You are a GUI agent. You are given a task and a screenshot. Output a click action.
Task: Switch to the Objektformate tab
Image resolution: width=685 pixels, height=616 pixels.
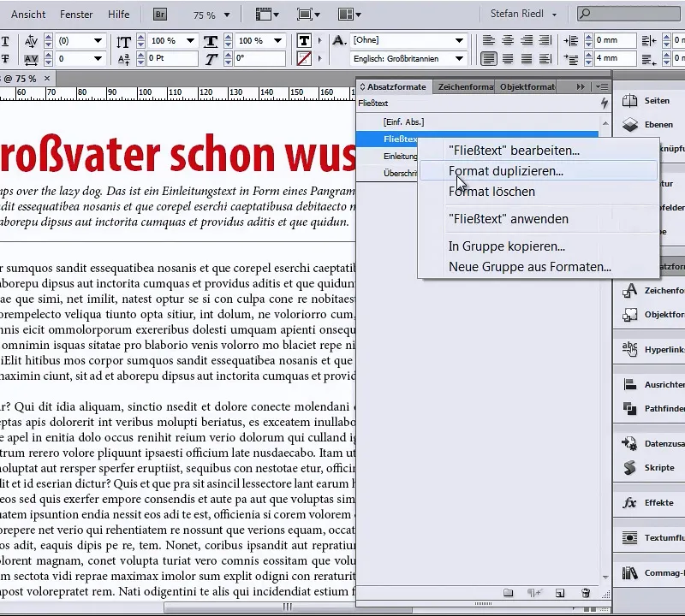pyautogui.click(x=527, y=87)
